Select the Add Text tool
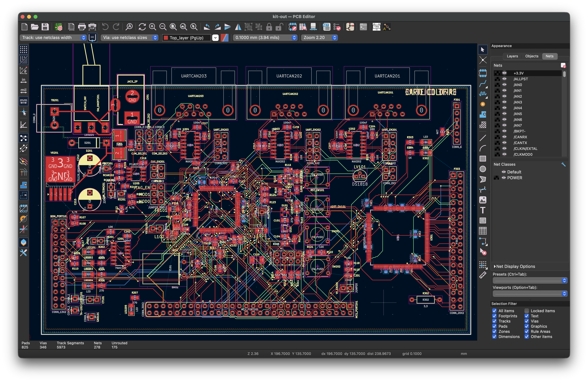 pos(483,210)
